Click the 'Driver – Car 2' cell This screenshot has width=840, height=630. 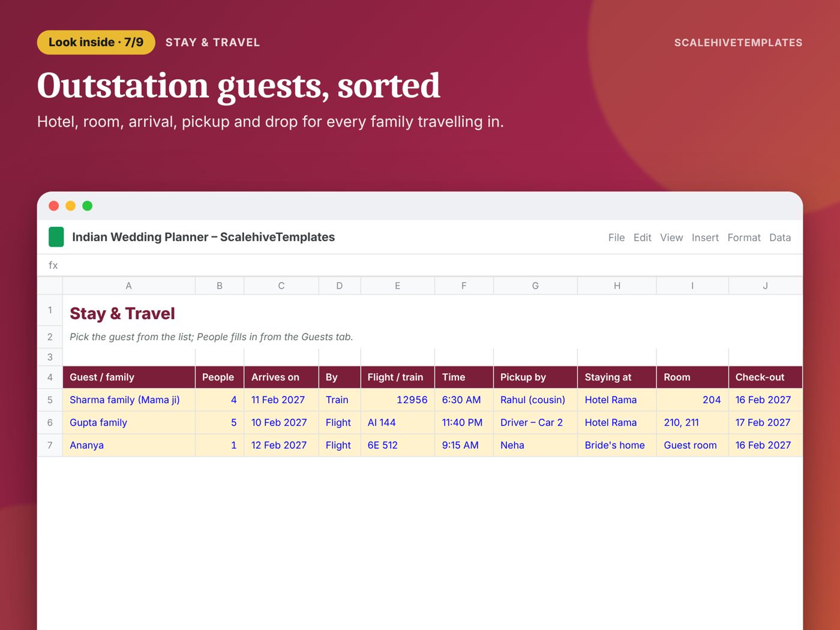[536, 423]
